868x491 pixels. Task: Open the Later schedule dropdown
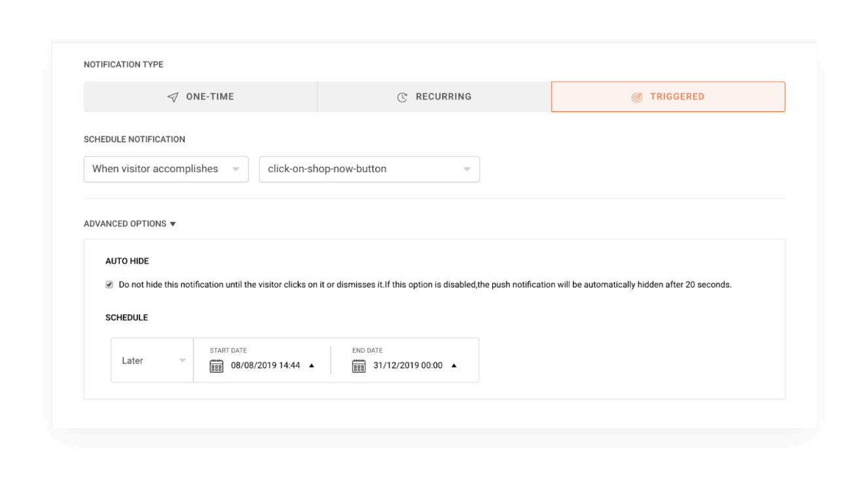tap(152, 361)
